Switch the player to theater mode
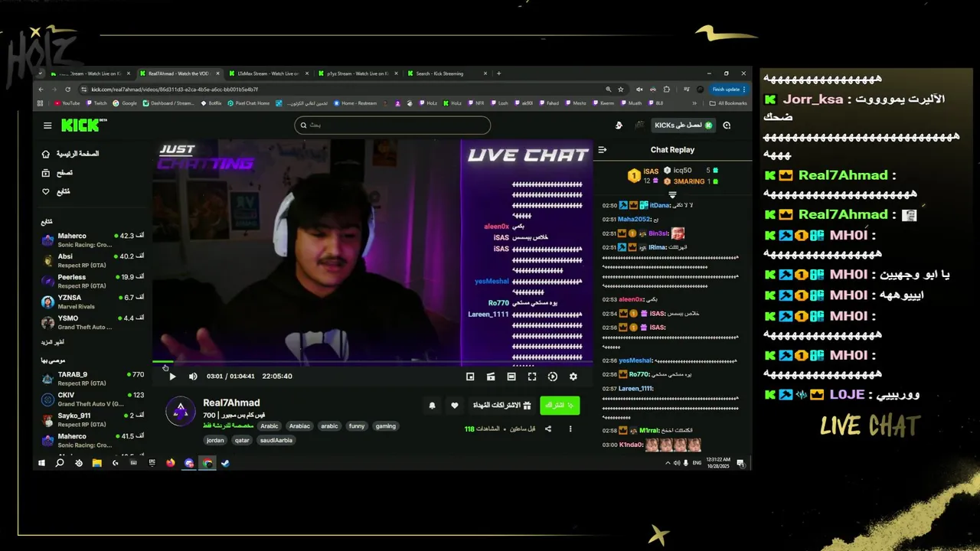980x551 pixels. 511,377
